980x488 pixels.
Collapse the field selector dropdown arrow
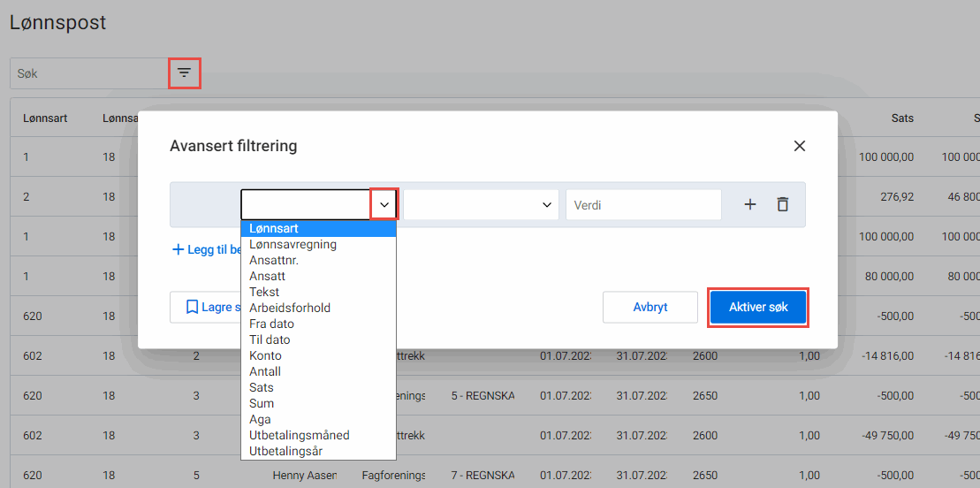pos(384,204)
